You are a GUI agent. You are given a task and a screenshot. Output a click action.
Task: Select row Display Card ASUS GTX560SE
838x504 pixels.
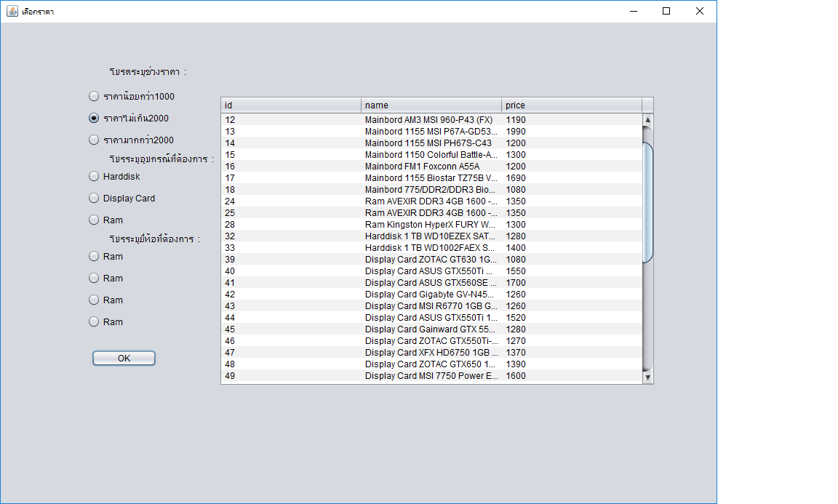(x=431, y=283)
